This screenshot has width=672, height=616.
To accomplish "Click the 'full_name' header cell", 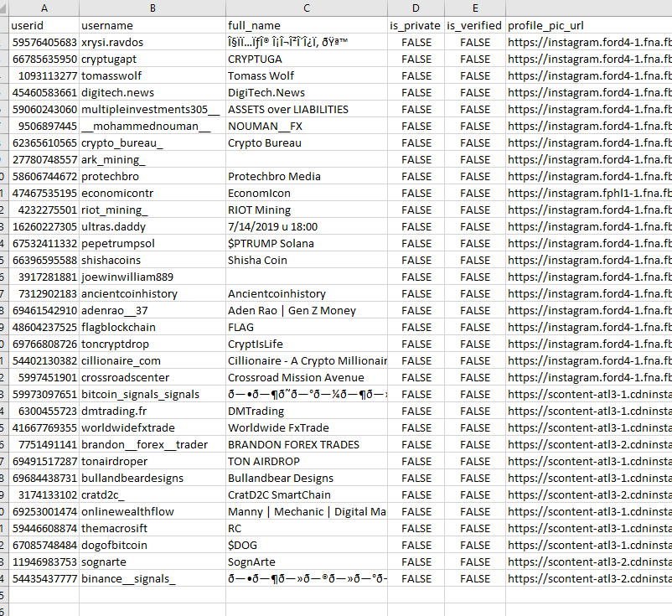I will [307, 25].
